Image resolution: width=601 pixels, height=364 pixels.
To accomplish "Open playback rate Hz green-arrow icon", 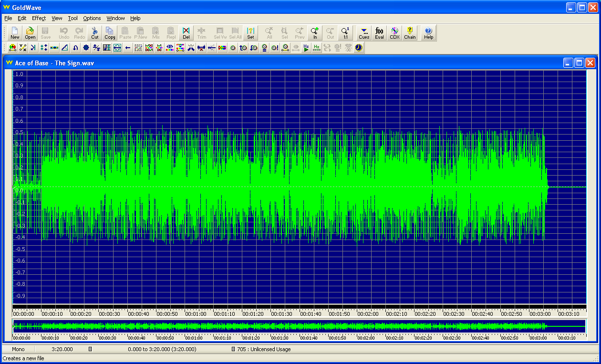I will click(306, 48).
